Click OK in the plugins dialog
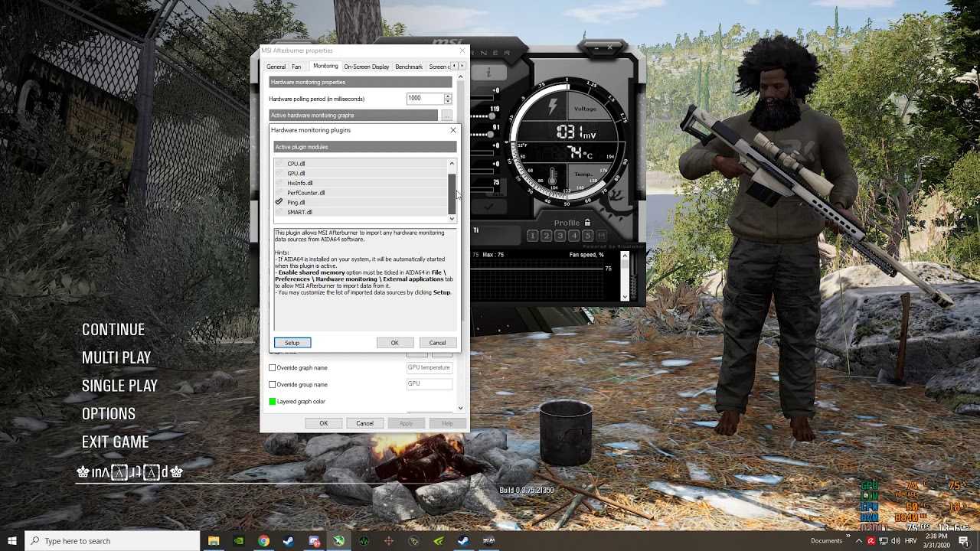 395,343
